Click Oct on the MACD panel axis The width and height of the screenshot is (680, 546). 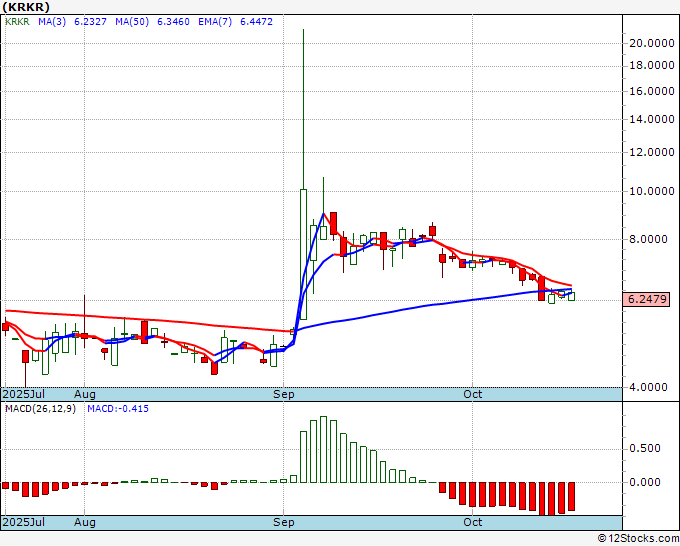[473, 522]
